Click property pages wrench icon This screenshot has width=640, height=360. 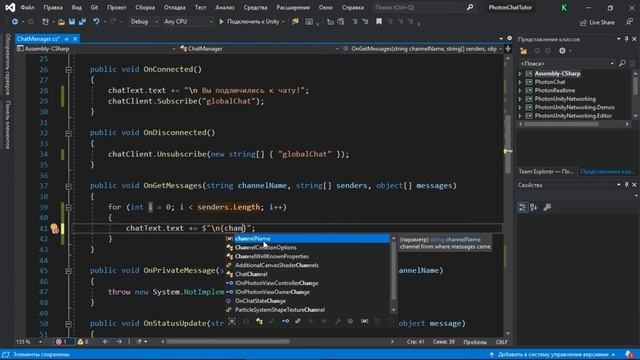click(x=547, y=207)
